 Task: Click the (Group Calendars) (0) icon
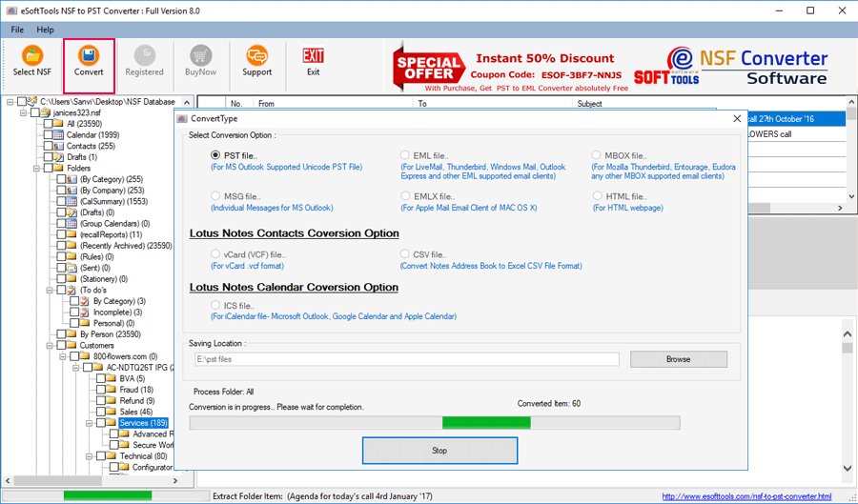coord(71,224)
